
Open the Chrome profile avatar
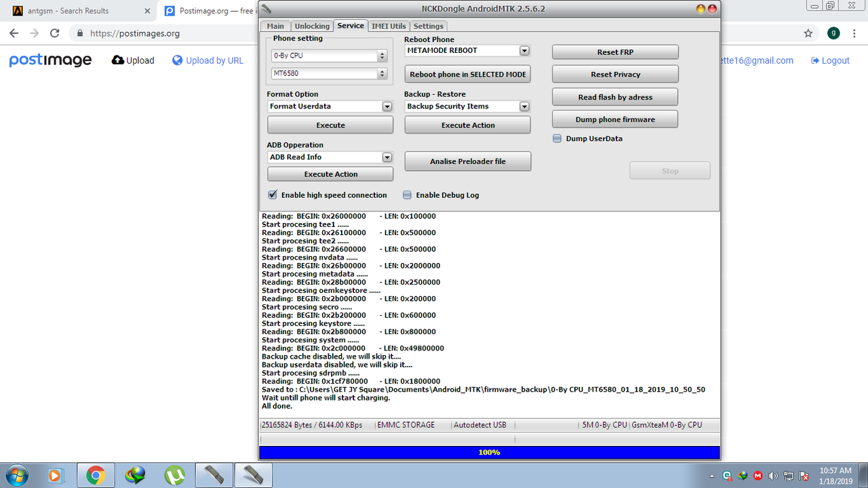pyautogui.click(x=833, y=33)
